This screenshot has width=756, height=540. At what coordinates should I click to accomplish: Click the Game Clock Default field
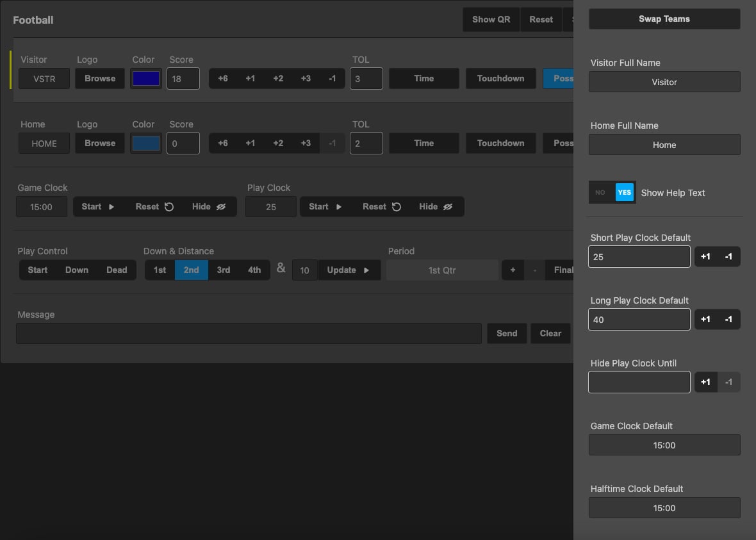pos(664,445)
